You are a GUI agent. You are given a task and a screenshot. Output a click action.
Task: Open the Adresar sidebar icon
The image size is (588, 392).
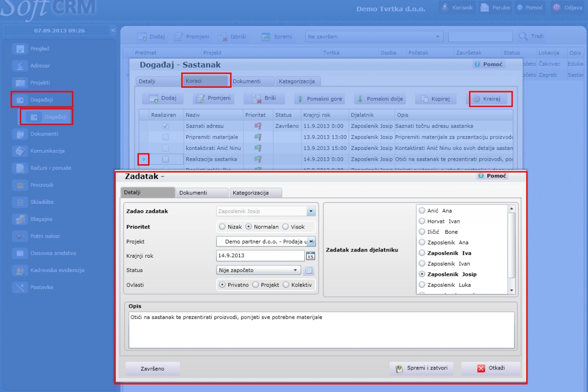[20, 66]
